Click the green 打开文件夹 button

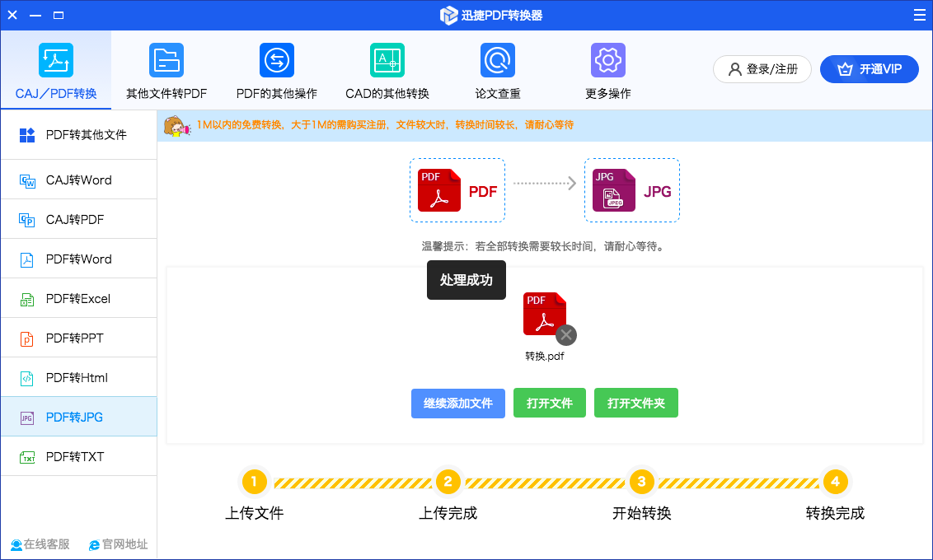point(636,403)
